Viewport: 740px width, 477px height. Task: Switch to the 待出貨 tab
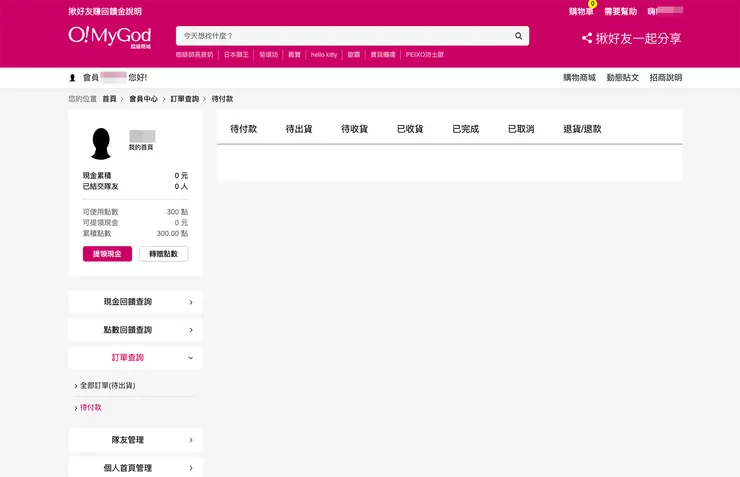pyautogui.click(x=299, y=129)
